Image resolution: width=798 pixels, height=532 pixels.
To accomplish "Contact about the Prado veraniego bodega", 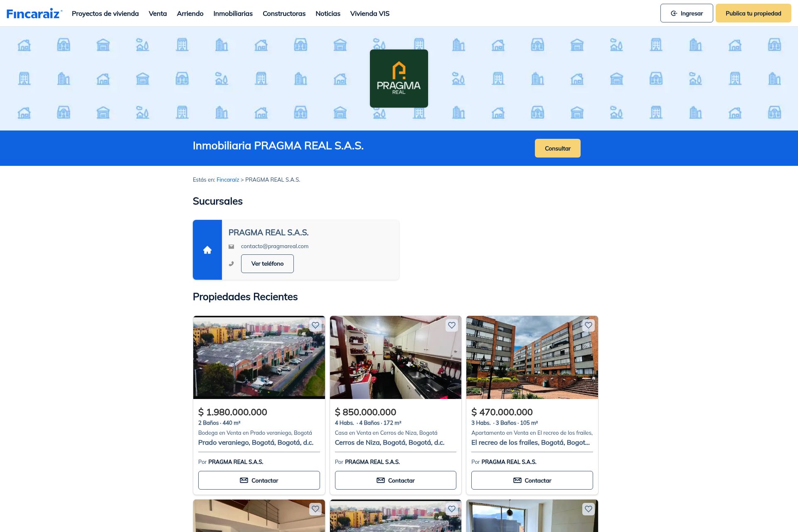I will tap(259, 480).
